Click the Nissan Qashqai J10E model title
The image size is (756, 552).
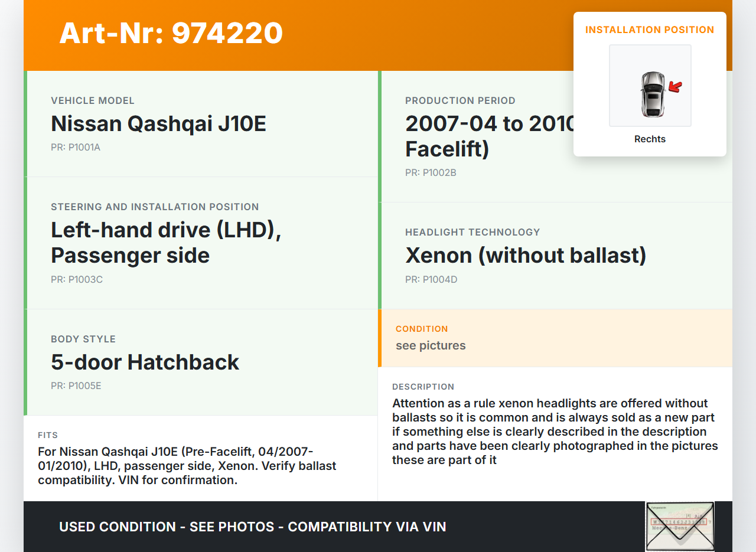(x=158, y=124)
